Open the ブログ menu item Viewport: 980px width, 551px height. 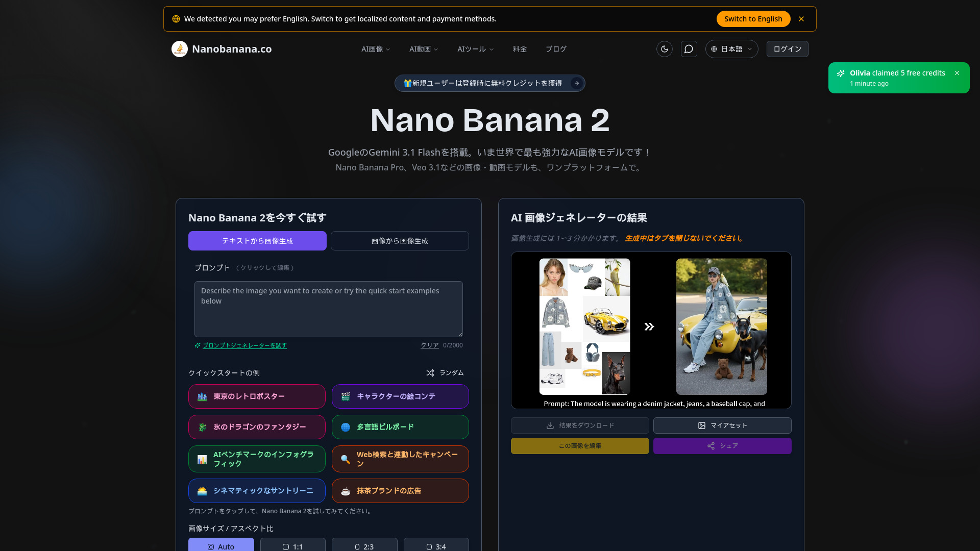tap(556, 49)
